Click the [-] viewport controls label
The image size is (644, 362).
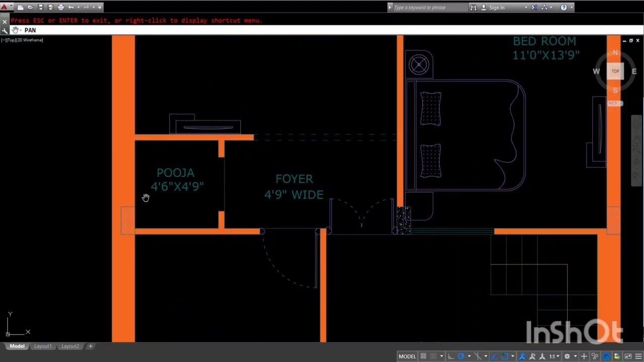(x=4, y=40)
